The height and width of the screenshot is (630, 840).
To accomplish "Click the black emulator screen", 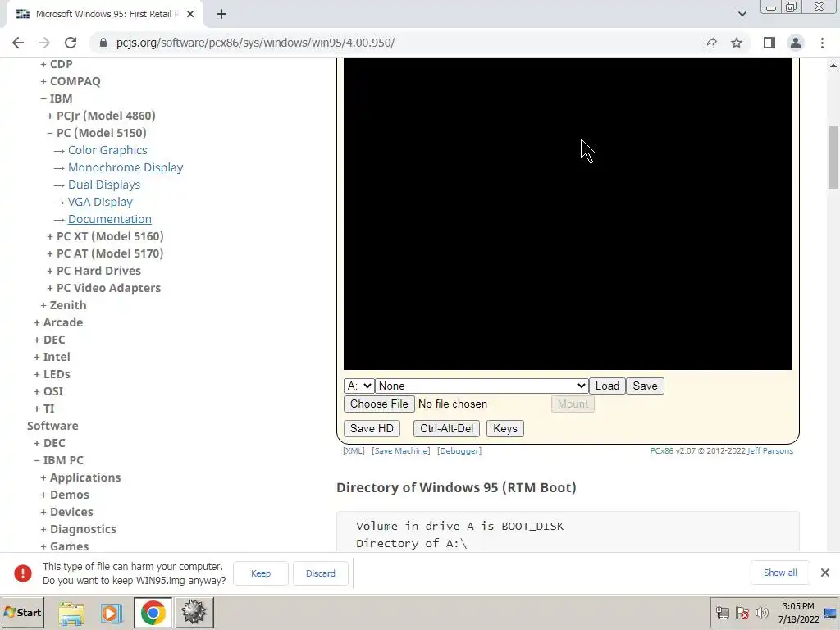I will click(568, 214).
